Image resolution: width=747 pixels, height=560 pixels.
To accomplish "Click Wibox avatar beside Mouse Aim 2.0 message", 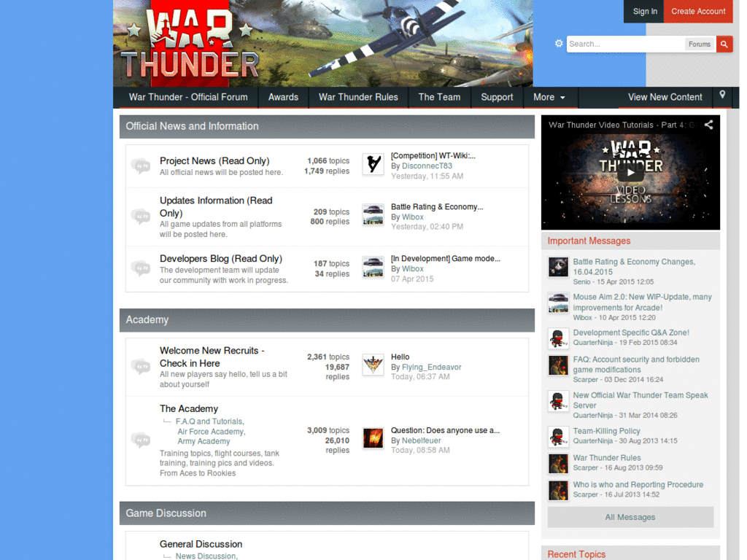I will [558, 303].
